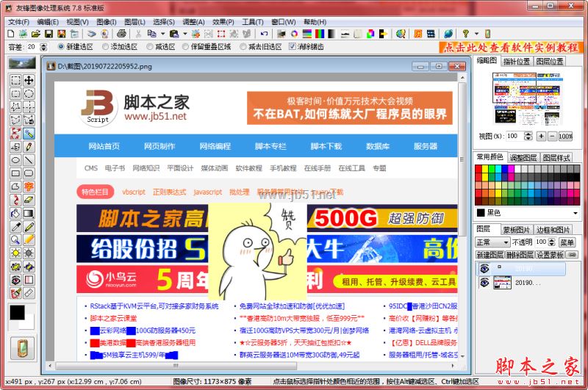The width and height of the screenshot is (588, 390).
Task: Open dropdown arrow next to Copy icon
Action: (162, 34)
